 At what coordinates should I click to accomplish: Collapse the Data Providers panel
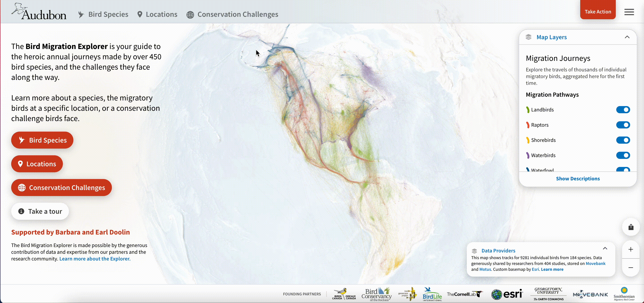click(x=605, y=248)
